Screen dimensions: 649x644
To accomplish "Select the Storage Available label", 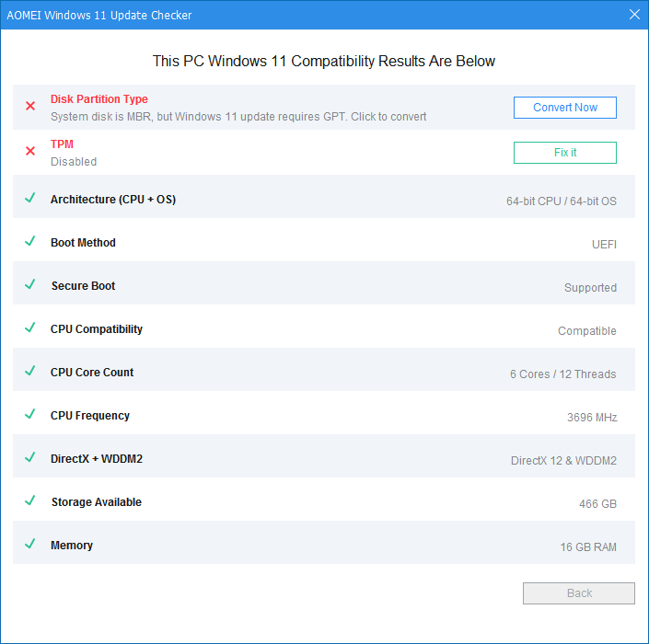I will [97, 502].
